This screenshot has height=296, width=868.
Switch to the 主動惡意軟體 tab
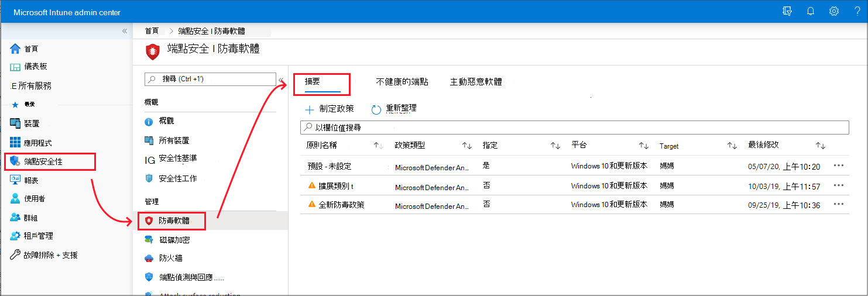(476, 82)
